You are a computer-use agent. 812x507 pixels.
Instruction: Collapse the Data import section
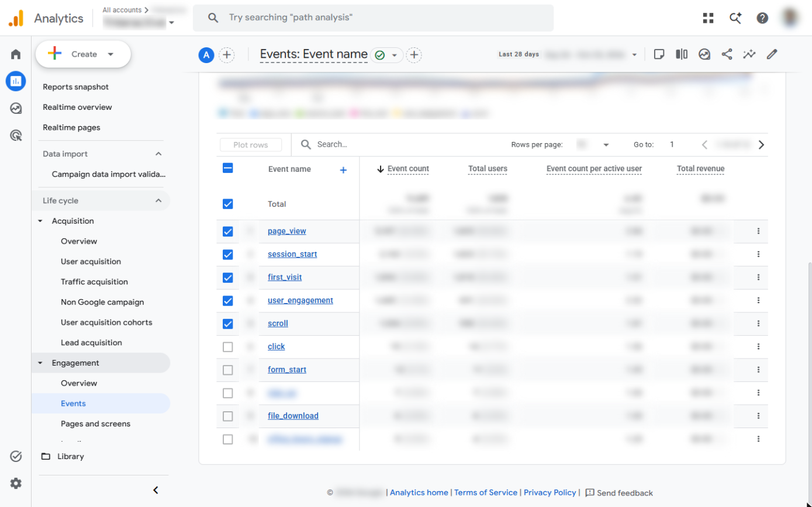click(158, 154)
